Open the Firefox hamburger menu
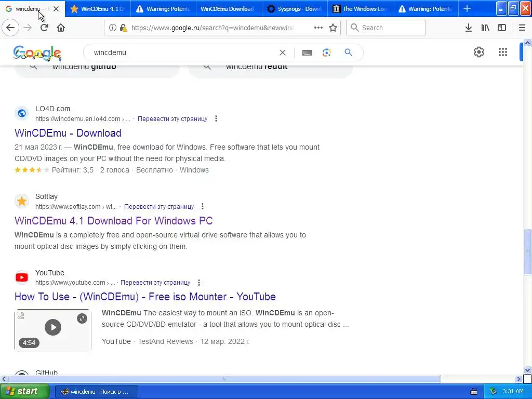Image resolution: width=532 pixels, height=399 pixels. pos(522,28)
